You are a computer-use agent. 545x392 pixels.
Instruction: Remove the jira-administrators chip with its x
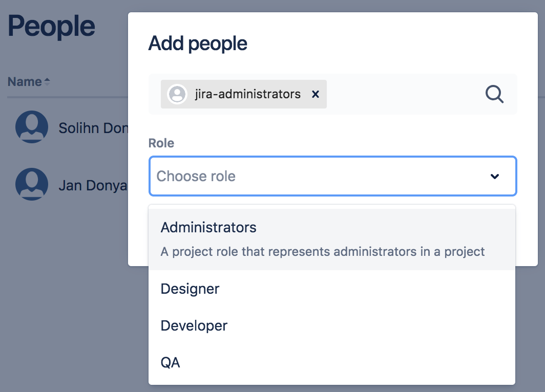[x=316, y=94]
